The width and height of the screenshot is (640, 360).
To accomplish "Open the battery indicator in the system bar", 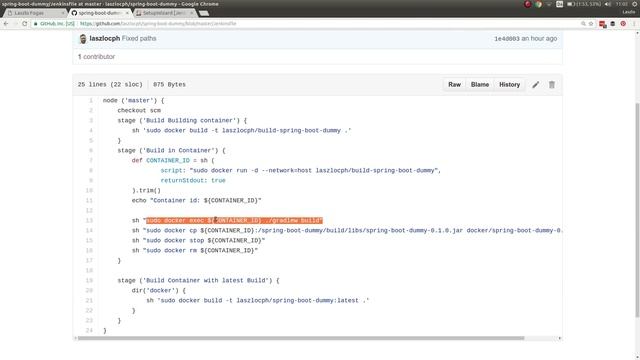I will [584, 4].
